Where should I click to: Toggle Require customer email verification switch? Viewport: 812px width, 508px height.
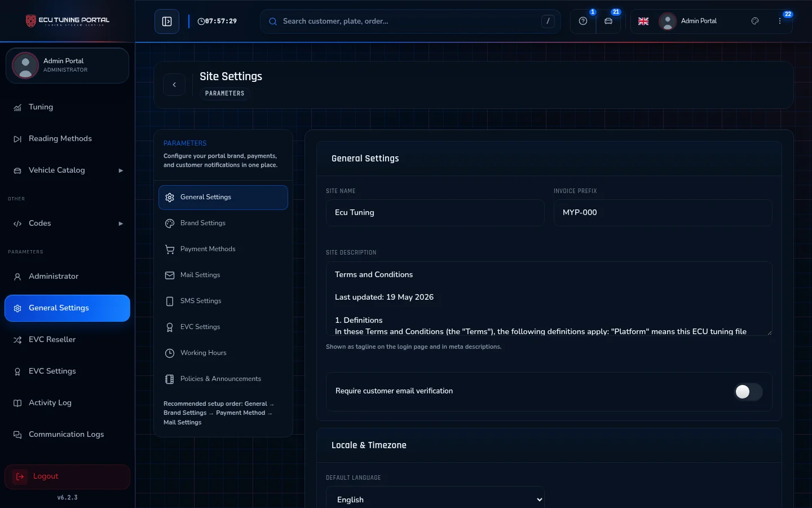748,392
